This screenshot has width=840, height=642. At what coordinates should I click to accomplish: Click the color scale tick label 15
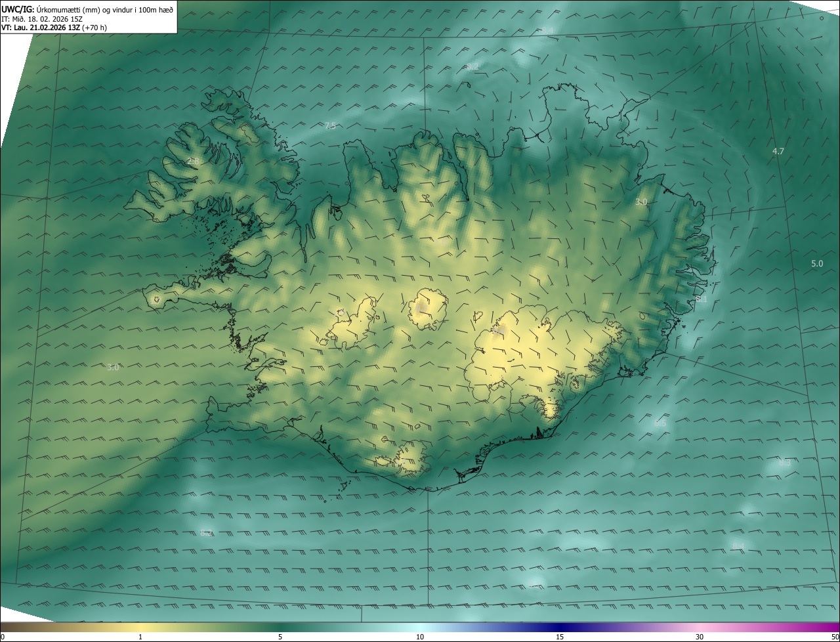(560, 637)
